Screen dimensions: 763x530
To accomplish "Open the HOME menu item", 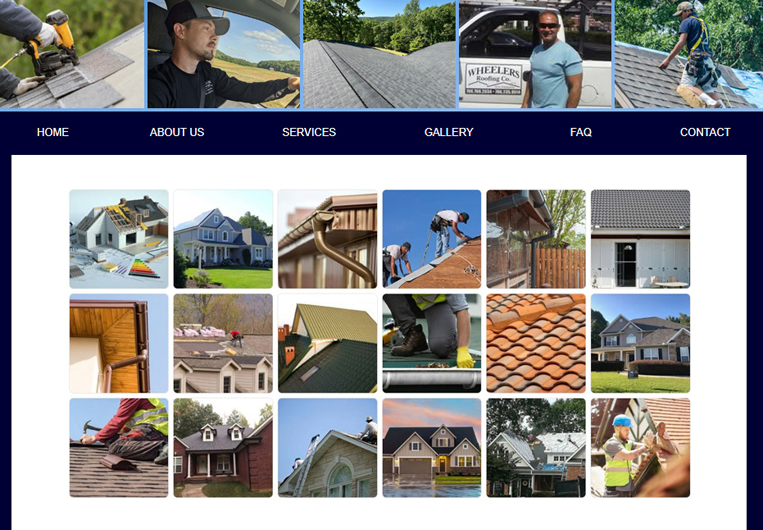I will point(53,132).
